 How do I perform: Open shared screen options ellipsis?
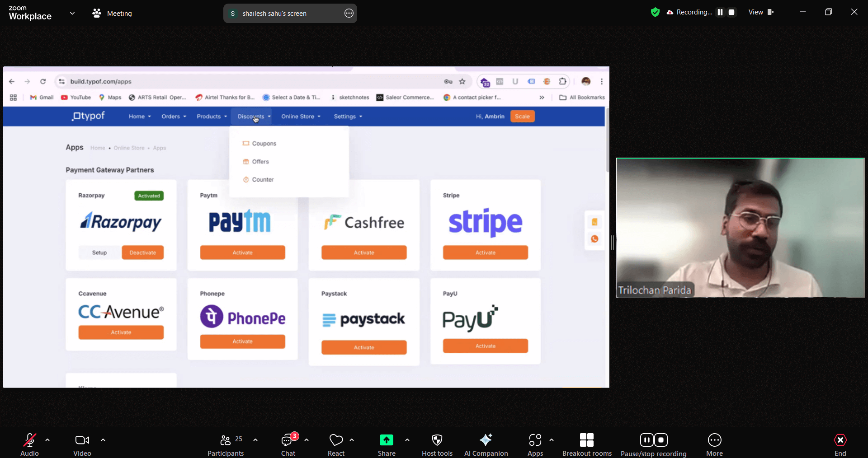(x=349, y=14)
